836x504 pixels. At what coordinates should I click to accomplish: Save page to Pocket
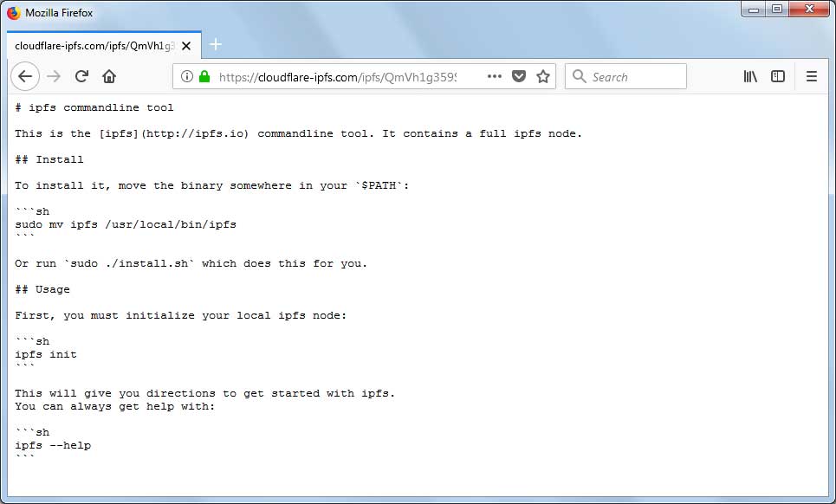pos(519,76)
